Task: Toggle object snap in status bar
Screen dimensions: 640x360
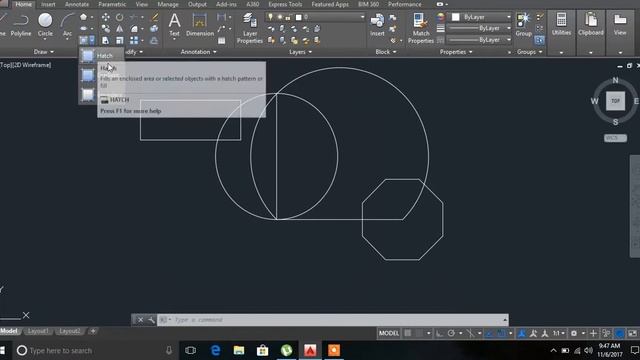Action: pyautogui.click(x=501, y=333)
